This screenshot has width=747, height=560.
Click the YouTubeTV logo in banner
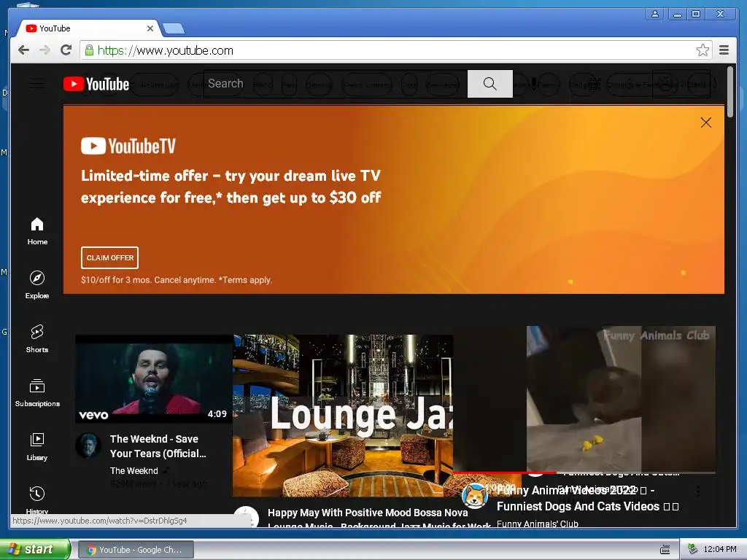128,146
